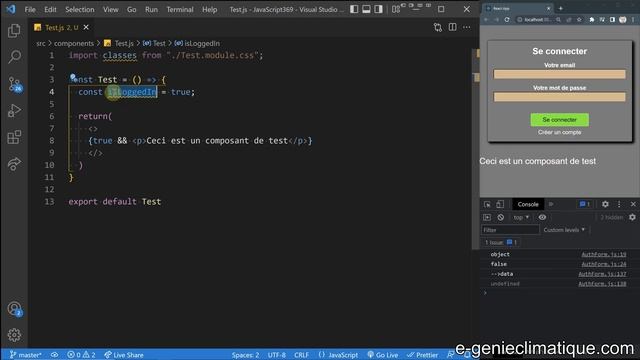Open Accounts menu in activity bar
640x360 pixels.
tap(14, 309)
